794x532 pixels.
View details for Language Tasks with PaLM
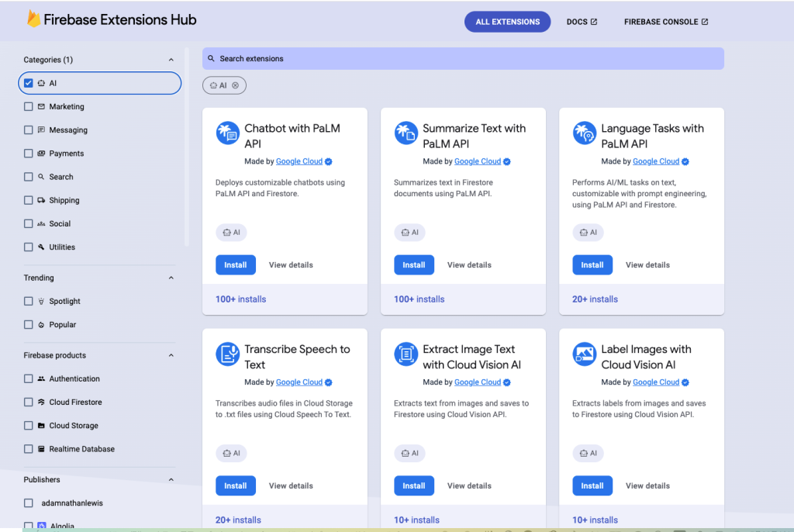[x=647, y=264]
